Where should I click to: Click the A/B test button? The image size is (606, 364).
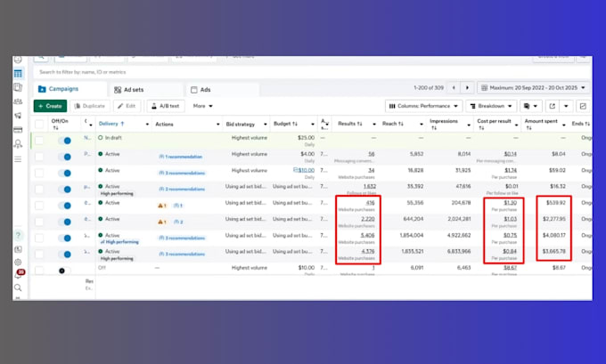click(x=166, y=106)
